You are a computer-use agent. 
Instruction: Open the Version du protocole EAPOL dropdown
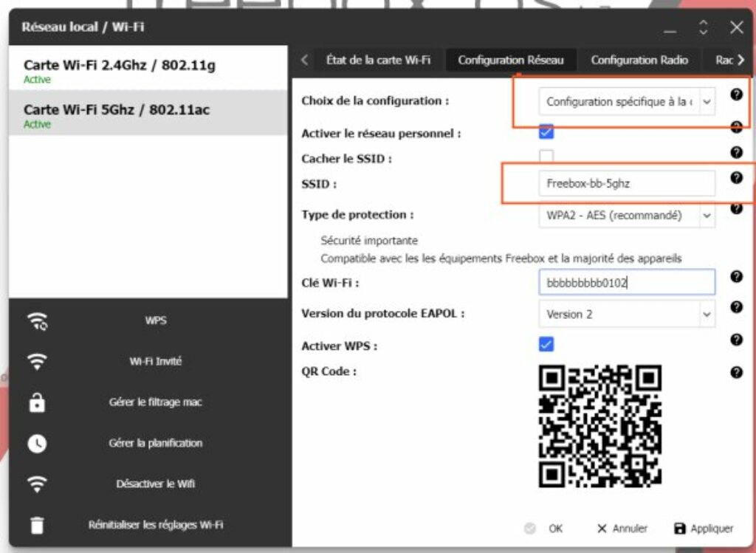[x=626, y=314]
